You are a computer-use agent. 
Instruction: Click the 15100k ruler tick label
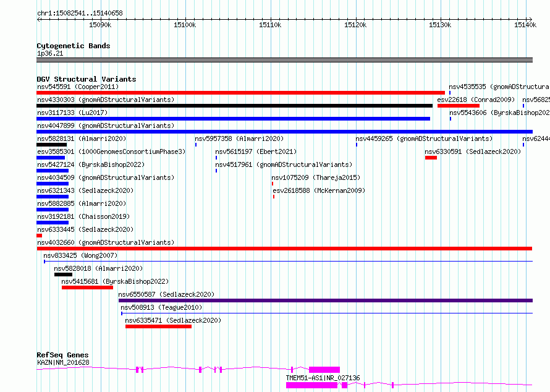pyautogui.click(x=185, y=25)
